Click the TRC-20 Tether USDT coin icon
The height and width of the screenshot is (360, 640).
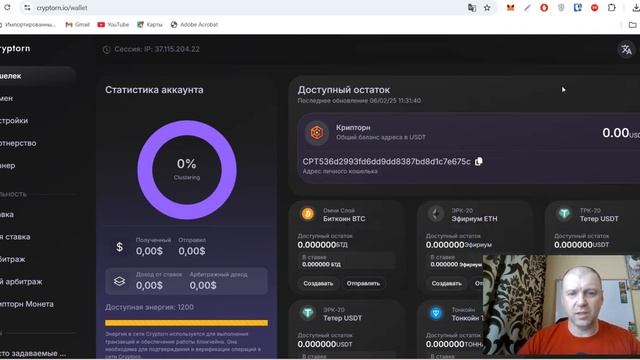click(x=564, y=214)
